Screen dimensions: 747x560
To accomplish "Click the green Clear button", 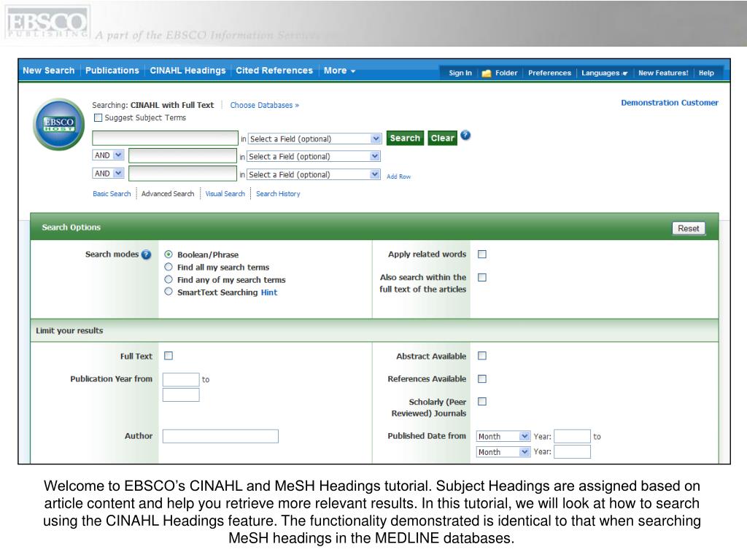I will coord(443,138).
